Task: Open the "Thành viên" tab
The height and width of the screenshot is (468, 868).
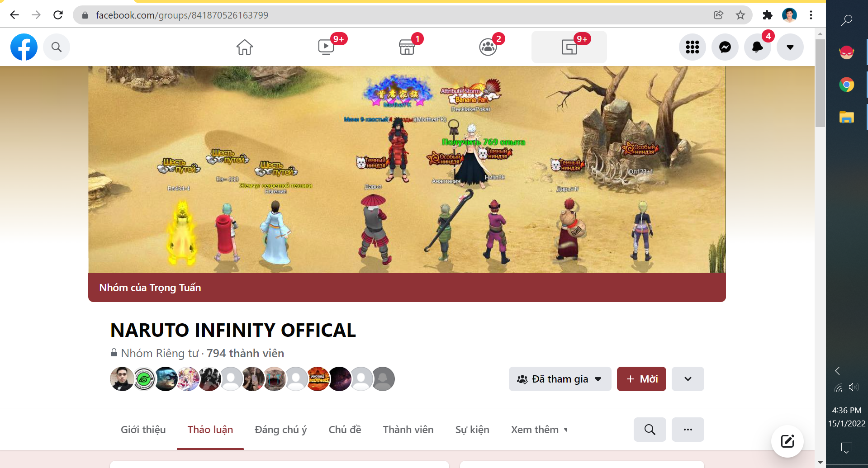Action: click(408, 430)
